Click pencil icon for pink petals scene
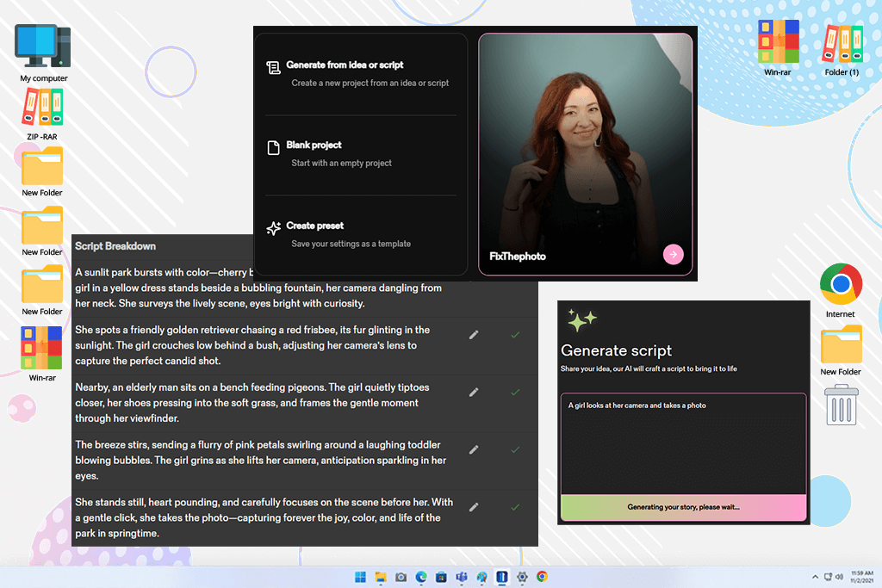Image resolution: width=882 pixels, height=588 pixels. 475,449
